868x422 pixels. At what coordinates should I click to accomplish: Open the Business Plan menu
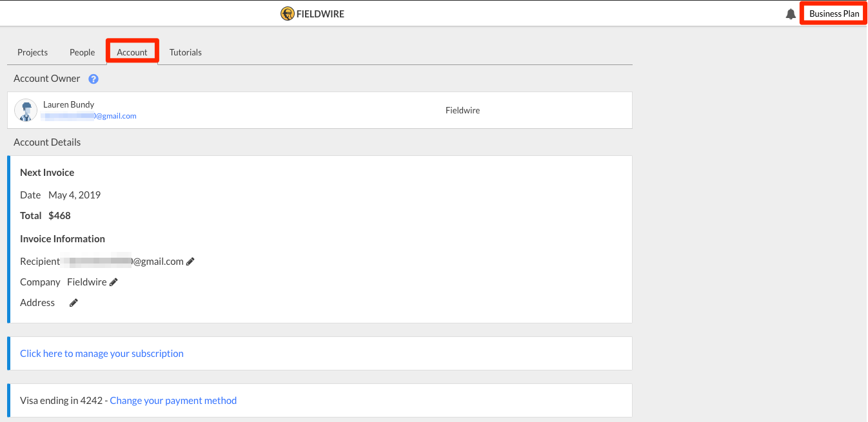[x=834, y=14]
